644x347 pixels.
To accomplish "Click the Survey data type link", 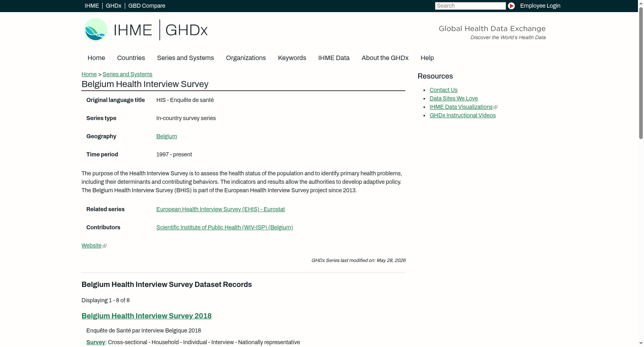I will tap(96, 342).
